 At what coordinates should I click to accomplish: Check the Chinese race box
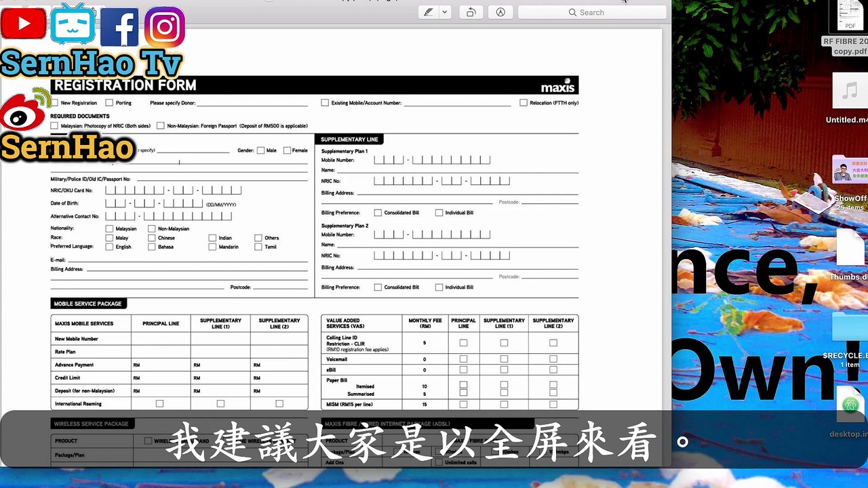(152, 238)
